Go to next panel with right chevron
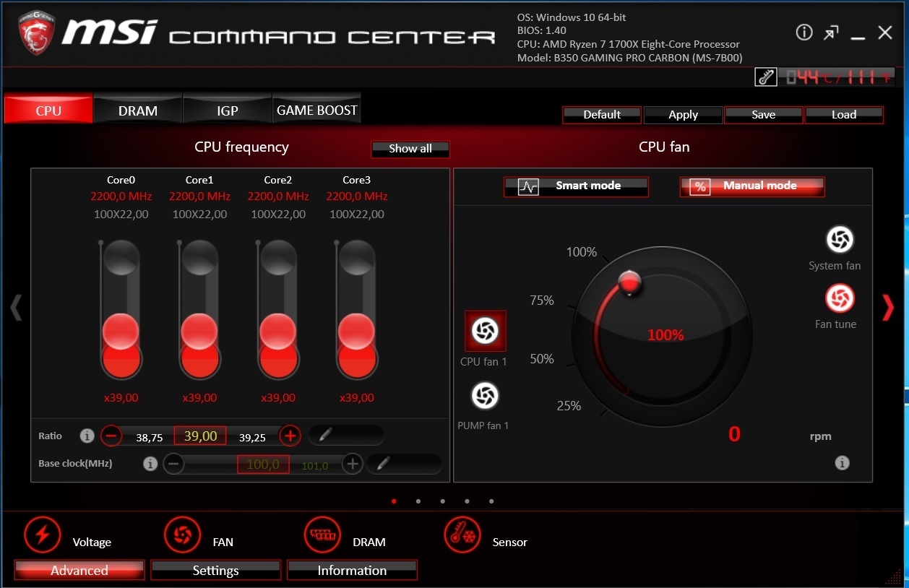The width and height of the screenshot is (909, 588). [888, 307]
